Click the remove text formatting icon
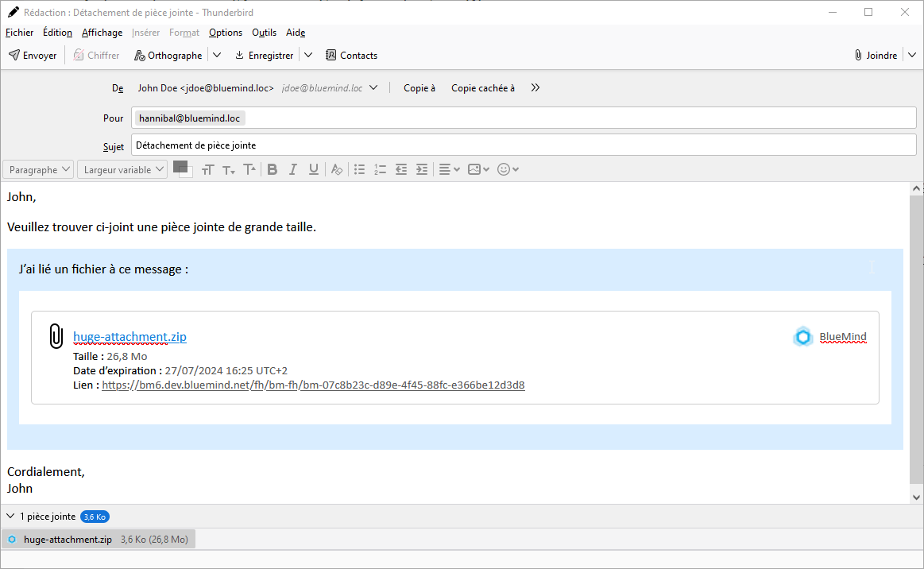924x569 pixels. click(x=337, y=169)
